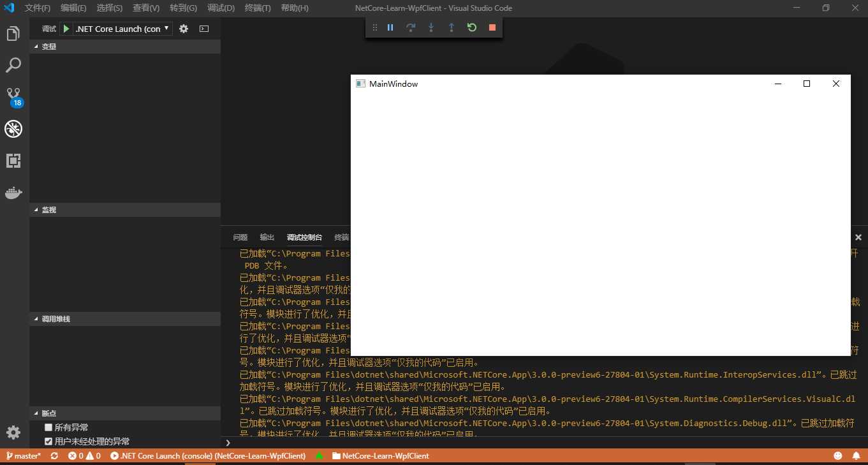This screenshot has height=465, width=868.
Task: Collapse the 监视 section
Action: (125, 210)
